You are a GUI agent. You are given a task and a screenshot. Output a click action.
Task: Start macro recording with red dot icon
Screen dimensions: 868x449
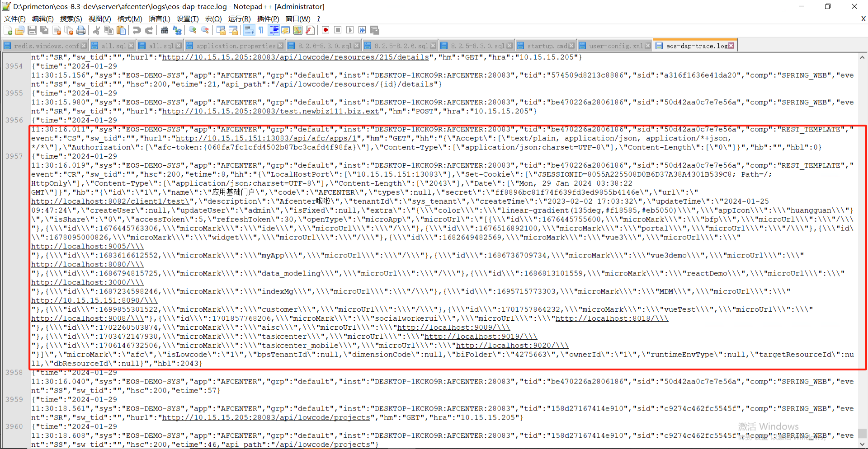[325, 30]
